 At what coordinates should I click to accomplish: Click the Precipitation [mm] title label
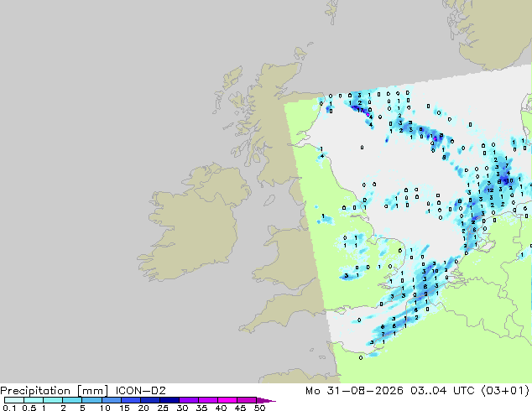click(55, 391)
